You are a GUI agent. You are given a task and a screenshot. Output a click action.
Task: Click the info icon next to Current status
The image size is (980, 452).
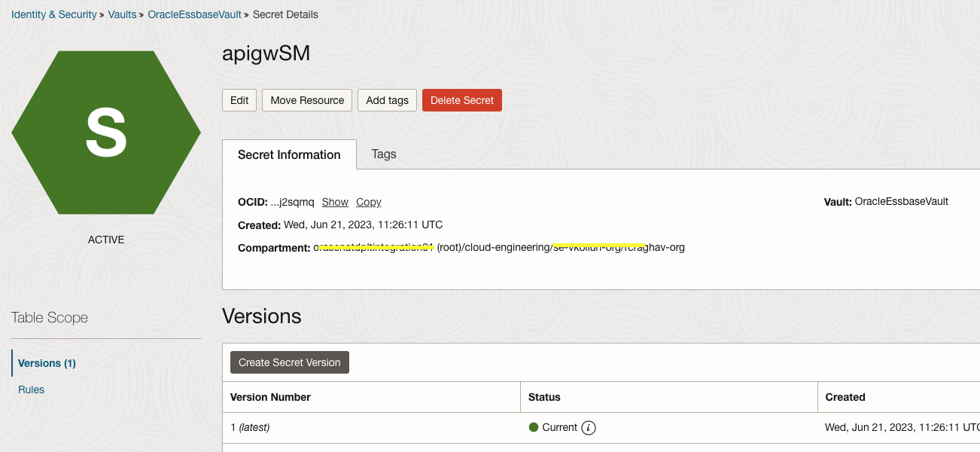589,428
